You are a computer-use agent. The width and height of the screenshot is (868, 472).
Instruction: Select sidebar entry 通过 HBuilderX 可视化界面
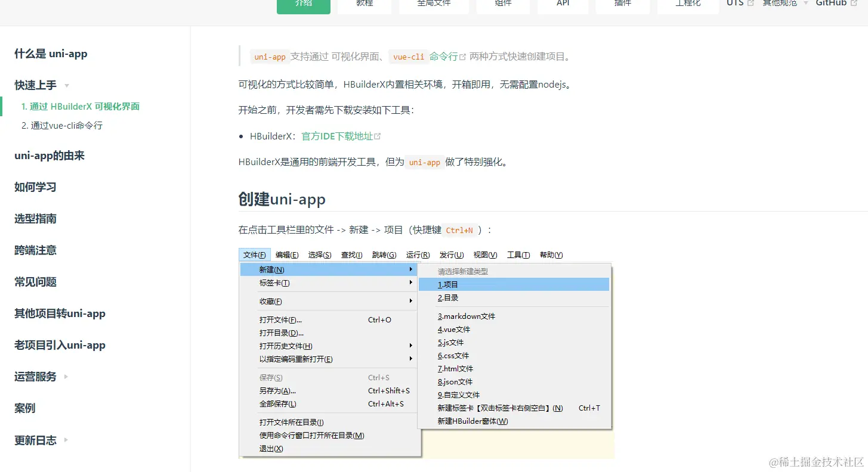(81, 107)
